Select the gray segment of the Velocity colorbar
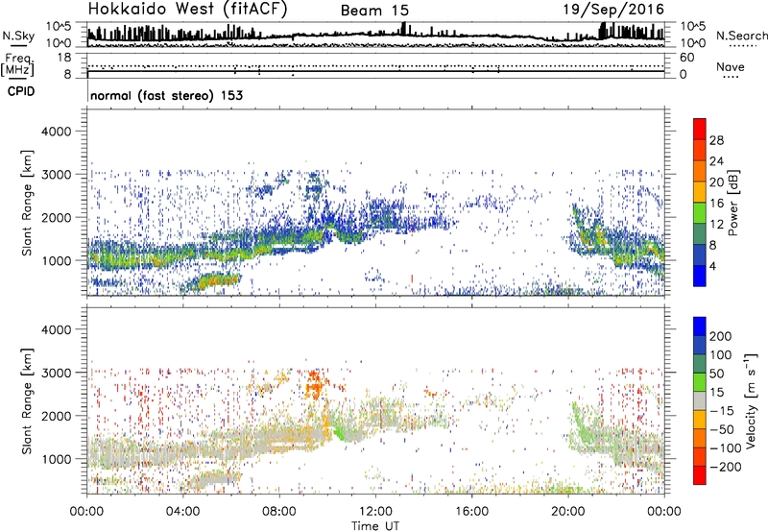Viewport: 768px width, 532px height. [x=700, y=401]
